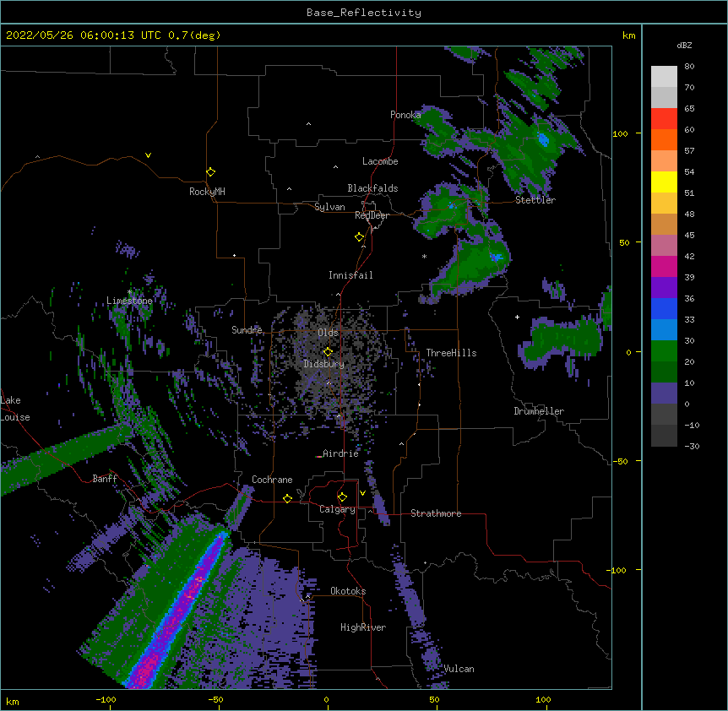The width and height of the screenshot is (728, 711).
Task: Click the 80 value in dBZ legend
Action: click(x=689, y=67)
